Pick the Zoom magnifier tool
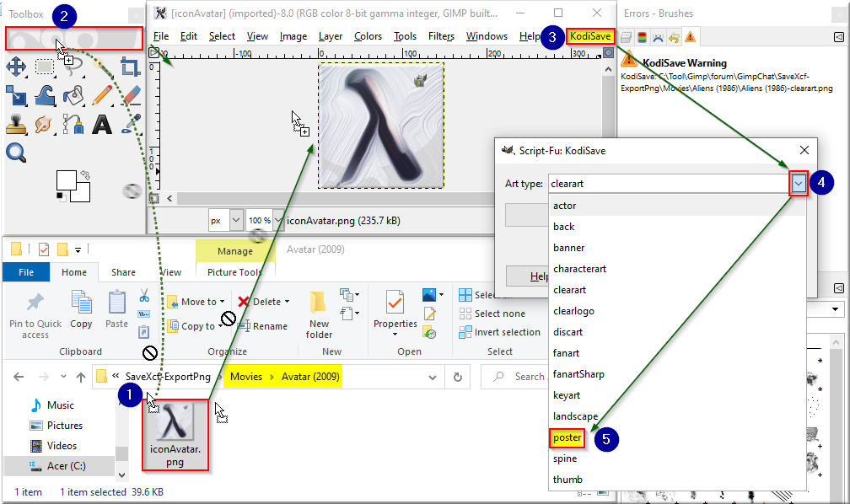 pyautogui.click(x=16, y=153)
